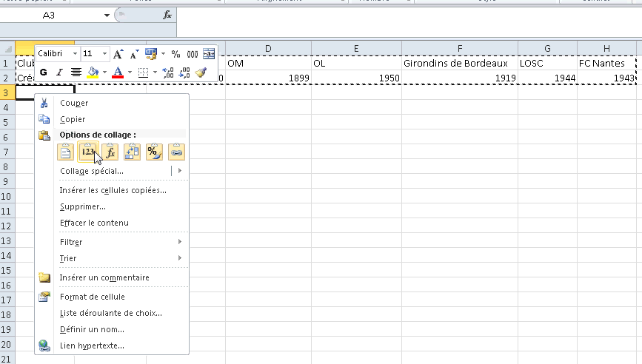Click the cell with value 1919

[460, 78]
